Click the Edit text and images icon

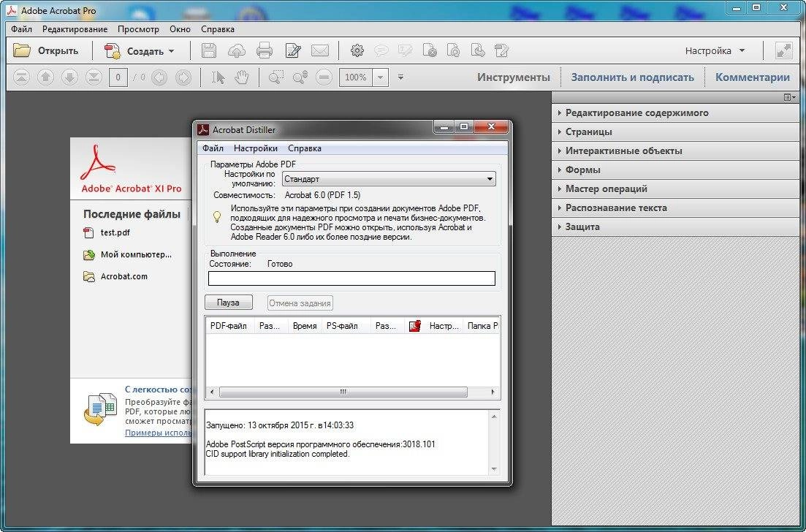click(x=293, y=50)
